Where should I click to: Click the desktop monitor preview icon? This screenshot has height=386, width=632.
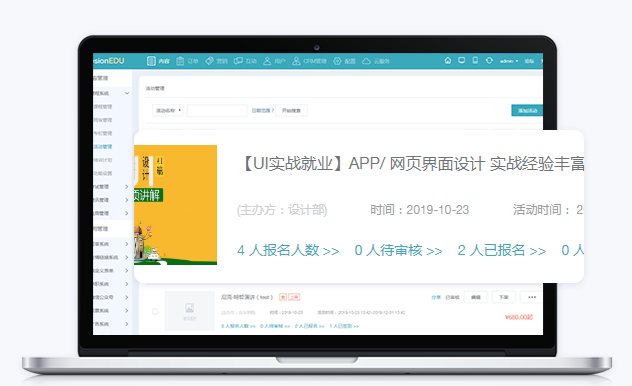462,60
